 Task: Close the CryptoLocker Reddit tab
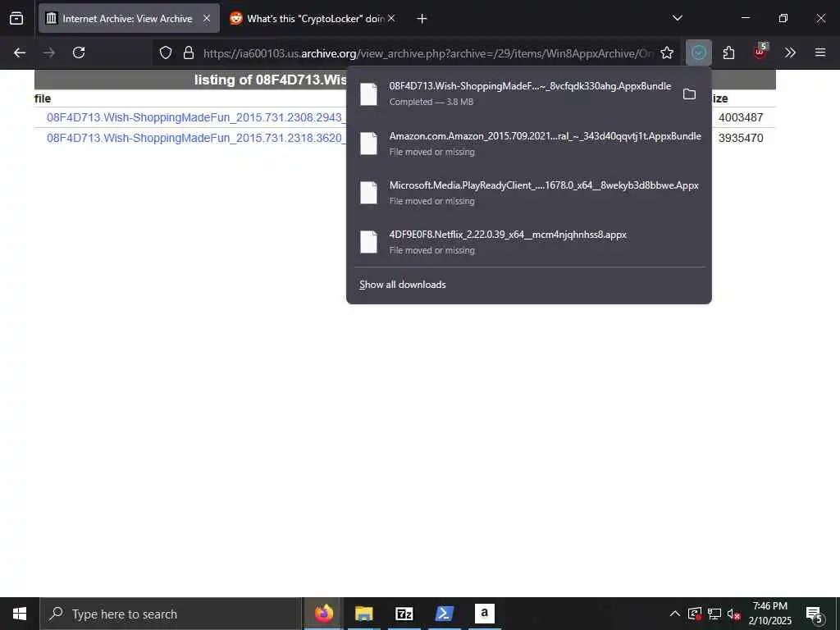click(391, 19)
